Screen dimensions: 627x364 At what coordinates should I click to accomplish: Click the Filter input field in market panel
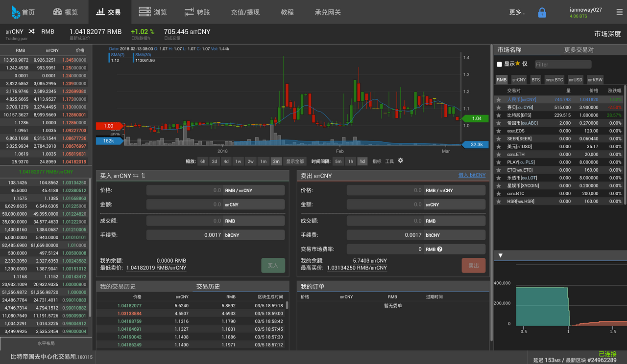(562, 64)
